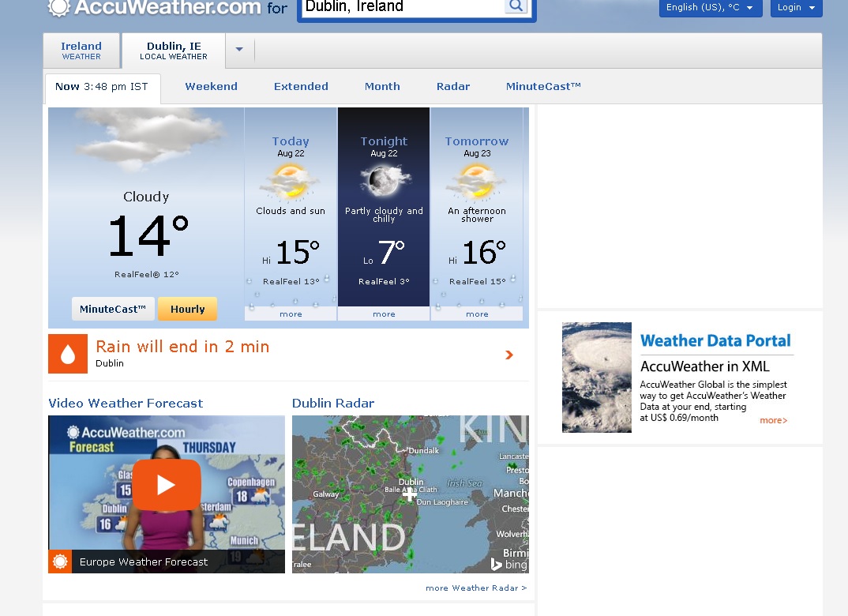Click the hurricane satellite image thumbnail

click(x=596, y=377)
